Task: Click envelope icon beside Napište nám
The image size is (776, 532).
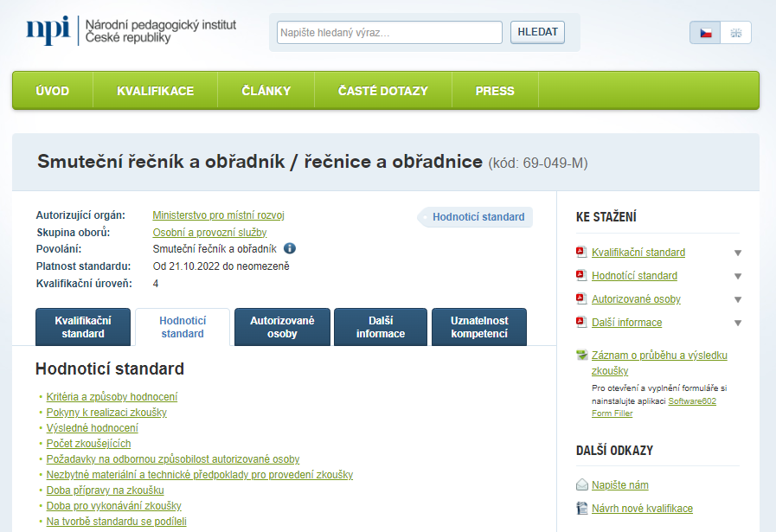Action: tap(582, 485)
